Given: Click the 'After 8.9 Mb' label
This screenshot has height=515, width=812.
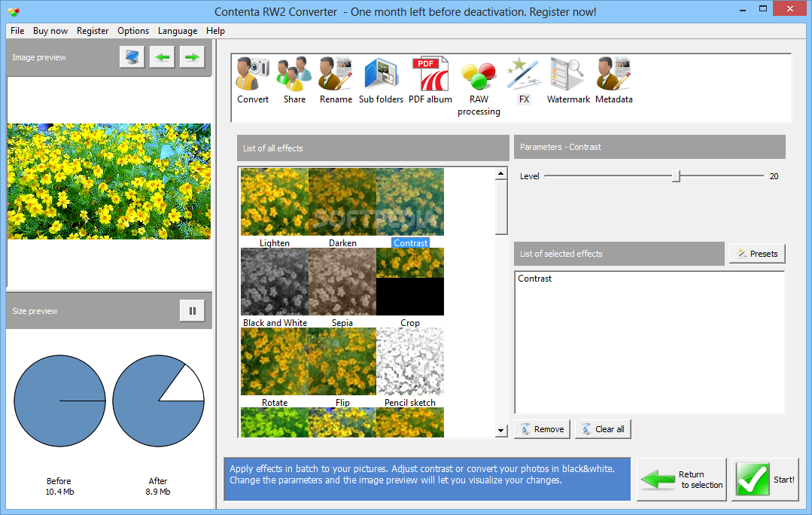Looking at the screenshot, I should [158, 486].
